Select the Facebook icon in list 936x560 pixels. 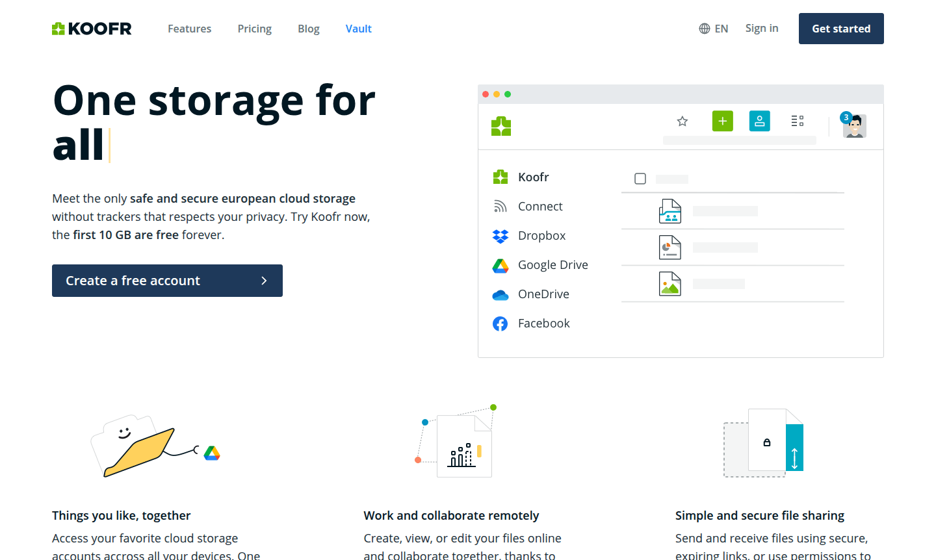(x=500, y=324)
